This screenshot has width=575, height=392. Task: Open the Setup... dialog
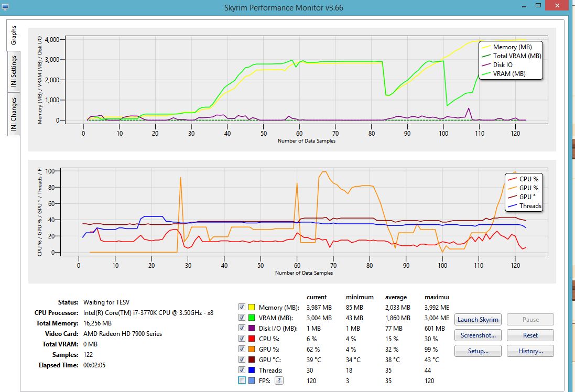478,351
